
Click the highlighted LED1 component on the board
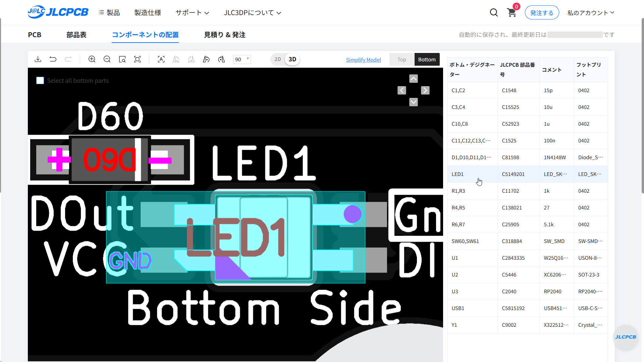(x=235, y=237)
